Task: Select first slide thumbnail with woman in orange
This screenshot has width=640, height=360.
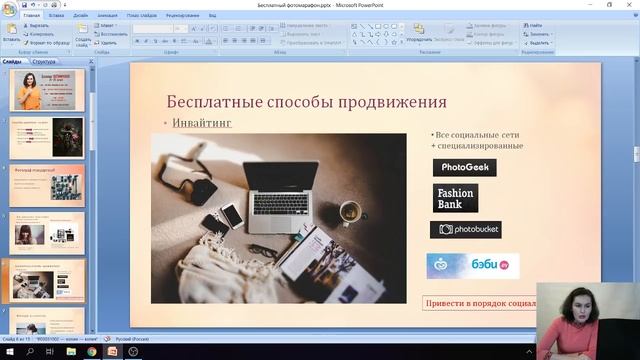Action: tap(47, 90)
